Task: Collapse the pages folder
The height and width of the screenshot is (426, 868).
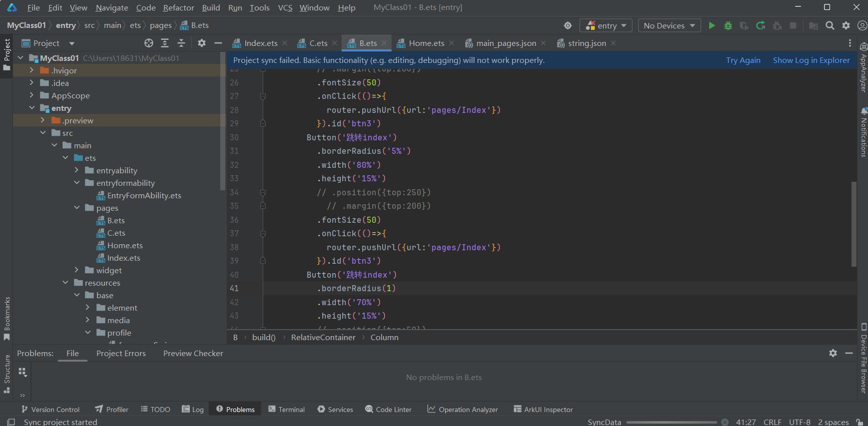Action: [x=76, y=208]
